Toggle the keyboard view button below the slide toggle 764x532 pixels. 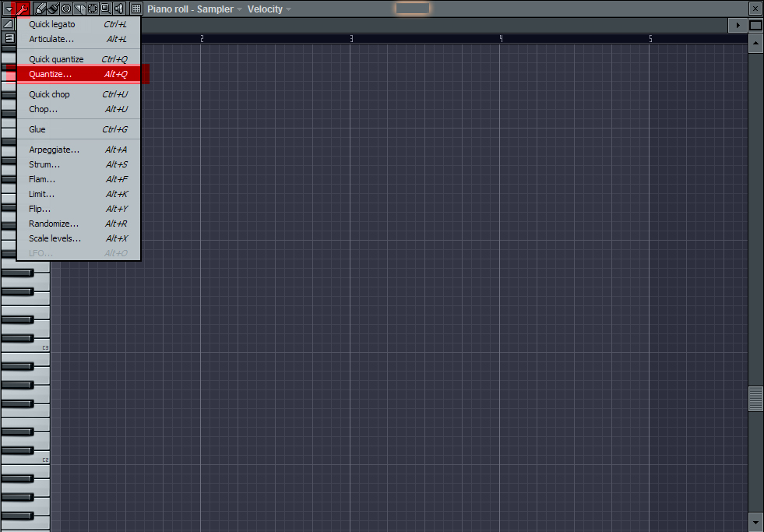pos(9,38)
